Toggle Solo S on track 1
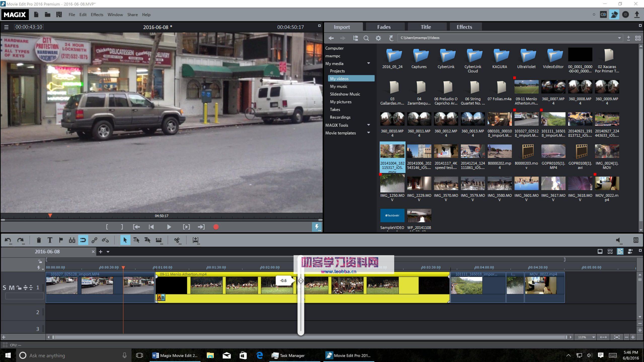This screenshot has height=362, width=644. tap(4, 288)
